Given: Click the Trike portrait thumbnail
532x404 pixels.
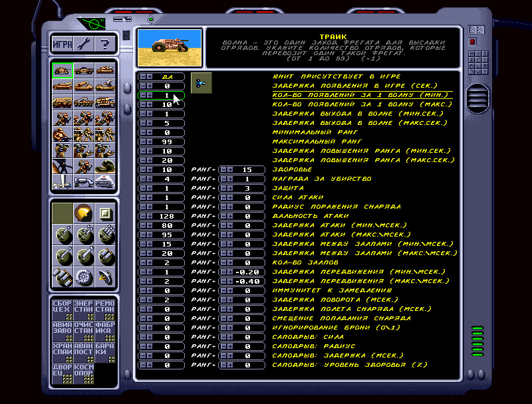Looking at the screenshot, I should tap(170, 47).
